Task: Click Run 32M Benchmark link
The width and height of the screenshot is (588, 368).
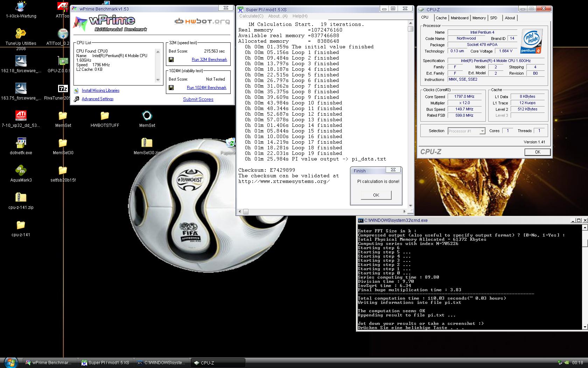Action: [x=209, y=60]
